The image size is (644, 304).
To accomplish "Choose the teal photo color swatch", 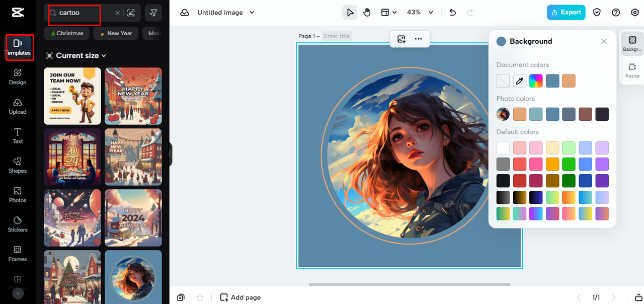I will coord(536,114).
